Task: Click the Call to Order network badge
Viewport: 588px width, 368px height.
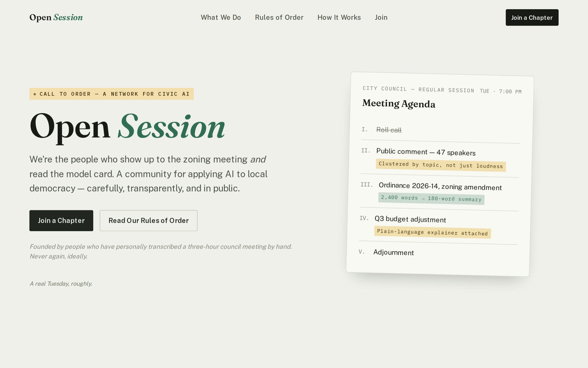Action: coord(112,94)
